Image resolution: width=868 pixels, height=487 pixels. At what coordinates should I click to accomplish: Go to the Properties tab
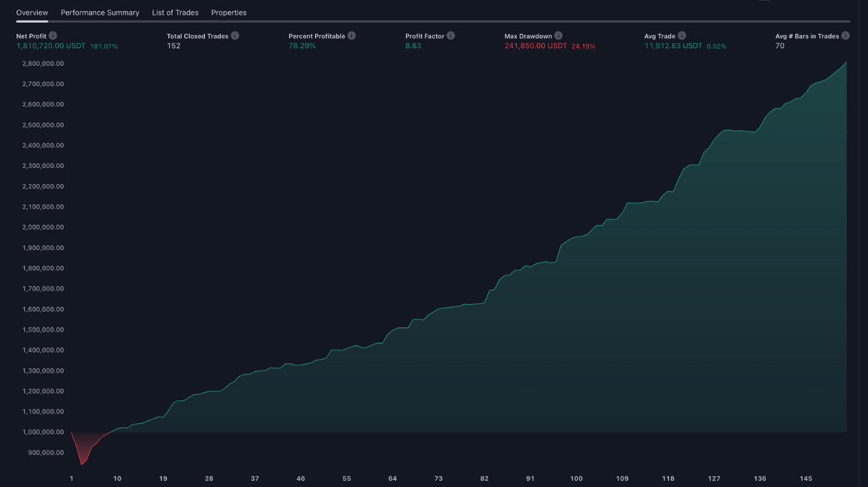[x=228, y=13]
